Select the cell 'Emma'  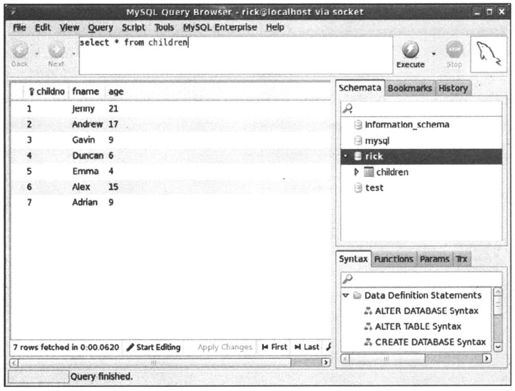click(85, 171)
